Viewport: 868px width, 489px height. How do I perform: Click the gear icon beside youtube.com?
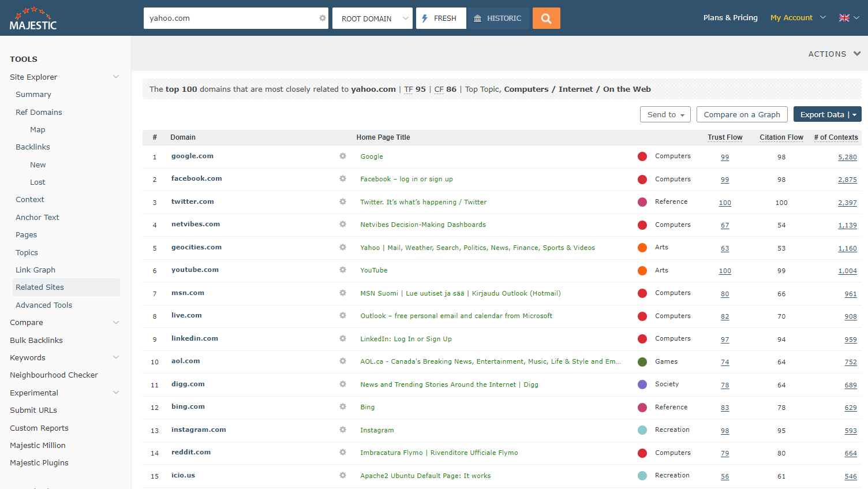click(343, 270)
